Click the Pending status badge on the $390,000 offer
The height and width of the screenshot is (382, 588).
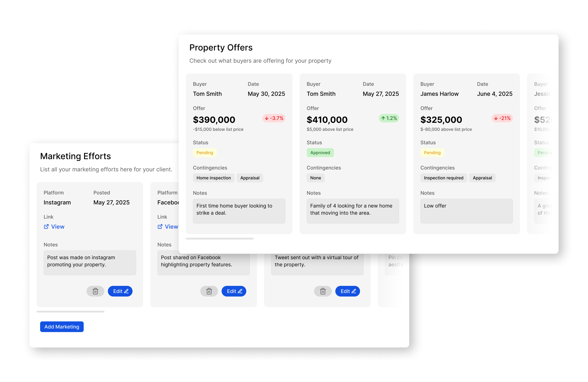[205, 153]
